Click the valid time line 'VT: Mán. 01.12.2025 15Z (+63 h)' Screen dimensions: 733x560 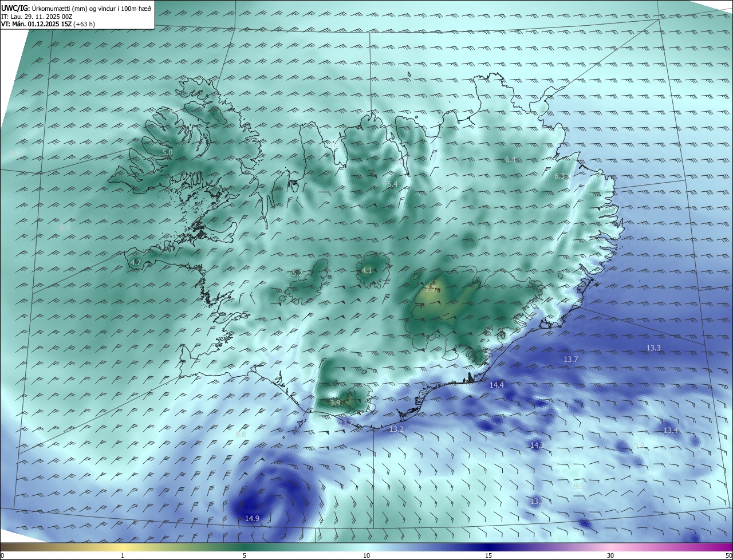tap(48, 24)
